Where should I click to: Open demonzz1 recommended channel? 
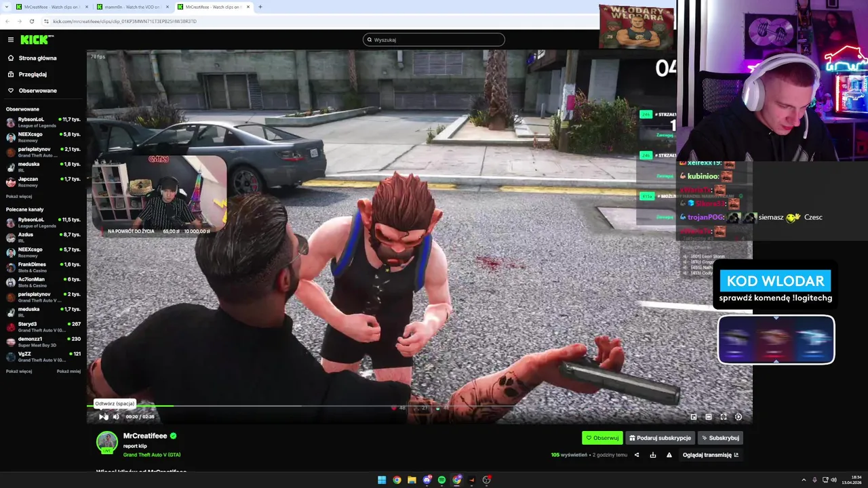click(43, 342)
